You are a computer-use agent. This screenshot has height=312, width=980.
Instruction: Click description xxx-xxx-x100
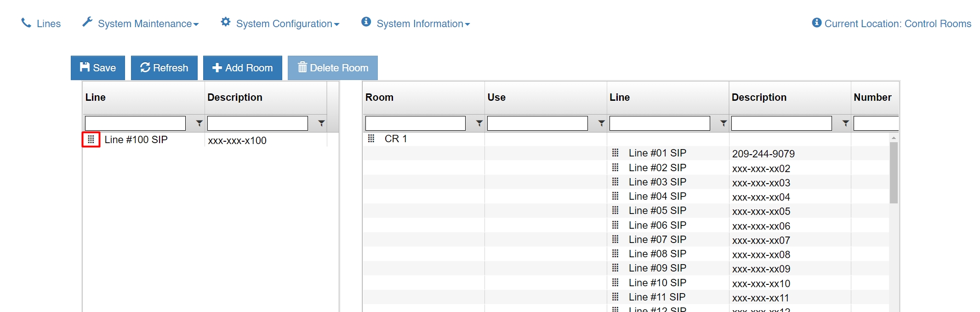[237, 140]
